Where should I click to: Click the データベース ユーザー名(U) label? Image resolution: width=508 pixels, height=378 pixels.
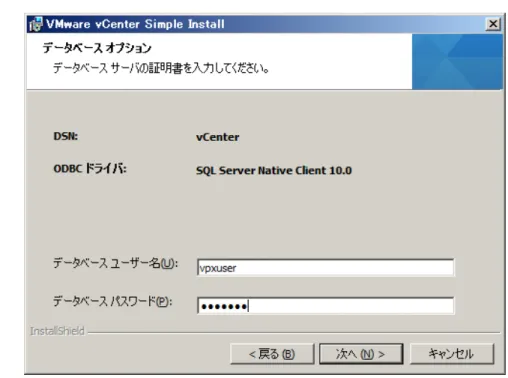coord(116,263)
